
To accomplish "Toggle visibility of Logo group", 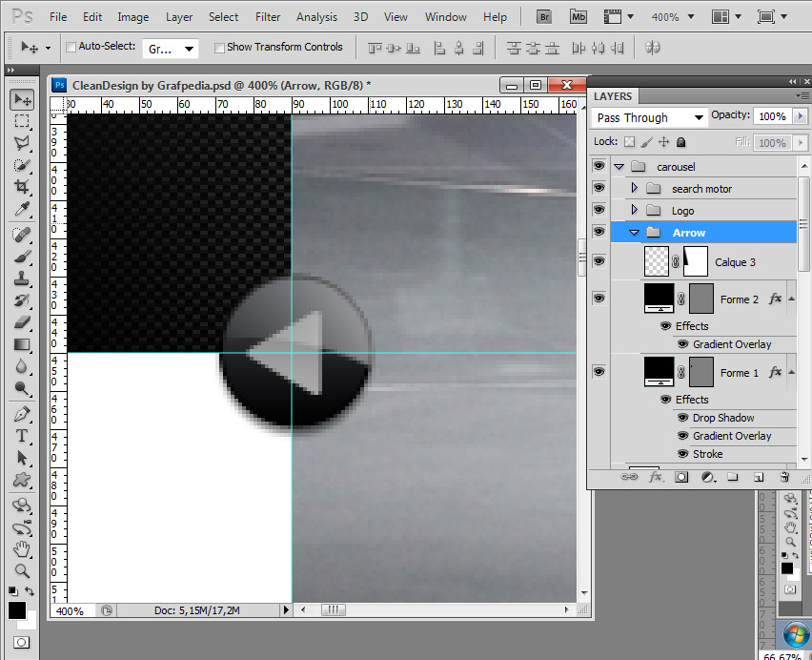I will click(x=599, y=209).
